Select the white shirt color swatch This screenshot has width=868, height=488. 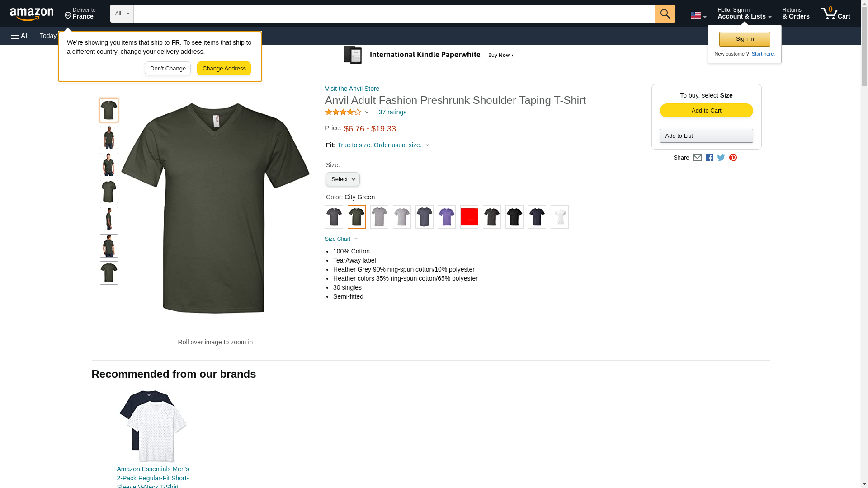pyautogui.click(x=560, y=217)
